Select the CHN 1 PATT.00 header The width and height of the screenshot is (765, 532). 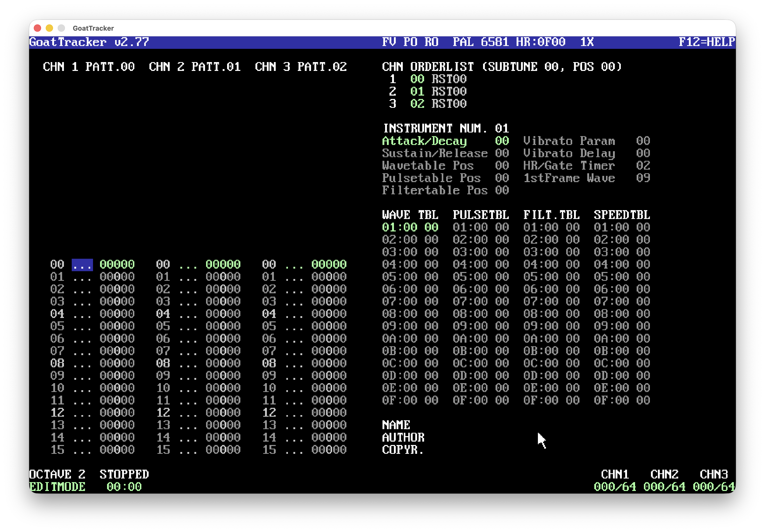(x=89, y=66)
